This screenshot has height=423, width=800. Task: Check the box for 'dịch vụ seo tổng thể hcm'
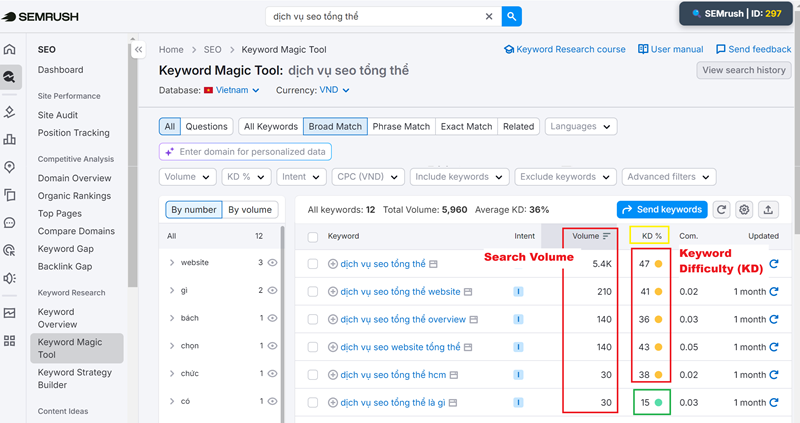313,375
